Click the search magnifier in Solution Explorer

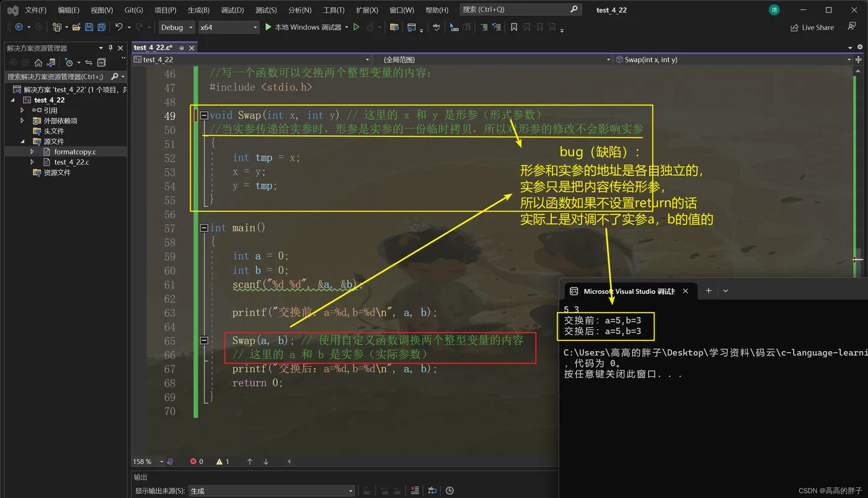[114, 76]
